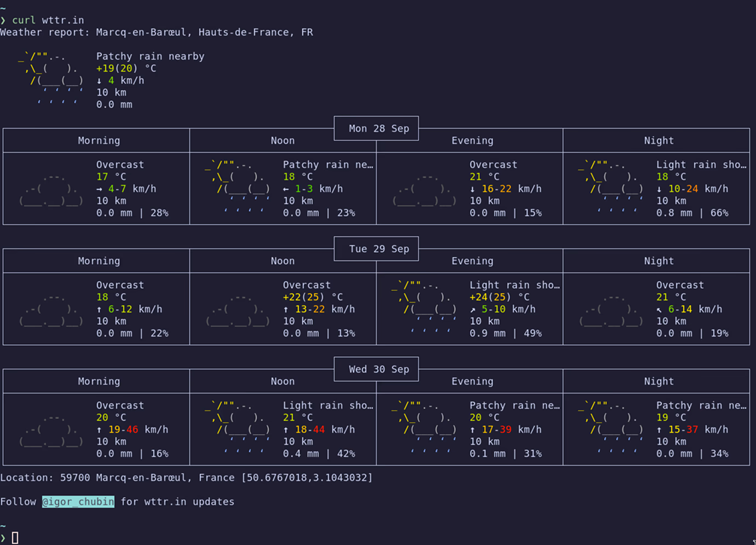
Task: Open the @igor_chubin link
Action: click(78, 502)
